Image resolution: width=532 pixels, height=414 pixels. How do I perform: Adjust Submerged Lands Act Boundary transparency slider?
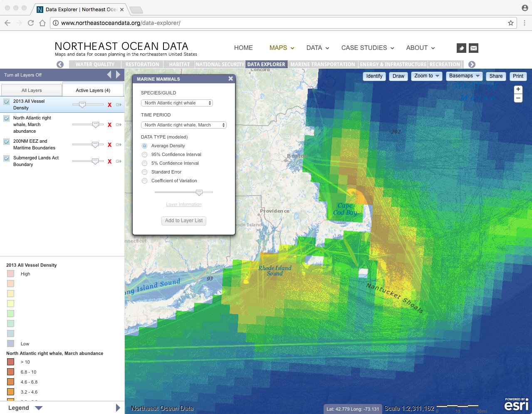point(96,161)
